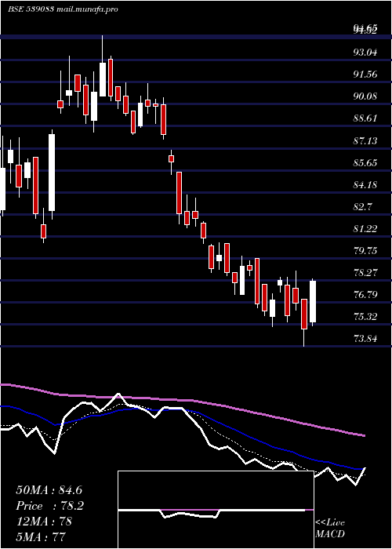Image resolution: width=392 pixels, height=549 pixels.
Task: Click the 88.61 price axis label
Action: point(365,118)
